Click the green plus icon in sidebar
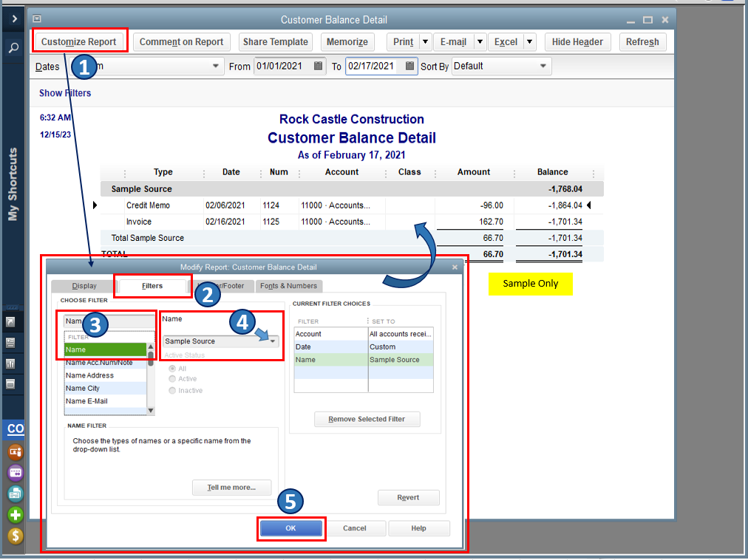 click(x=15, y=515)
